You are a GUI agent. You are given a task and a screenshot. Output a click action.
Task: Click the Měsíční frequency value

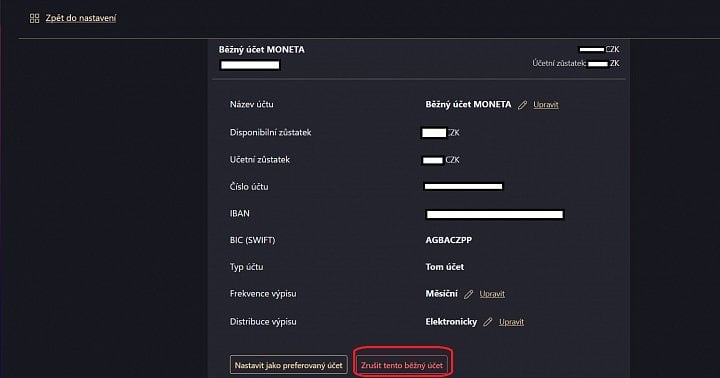[441, 293]
